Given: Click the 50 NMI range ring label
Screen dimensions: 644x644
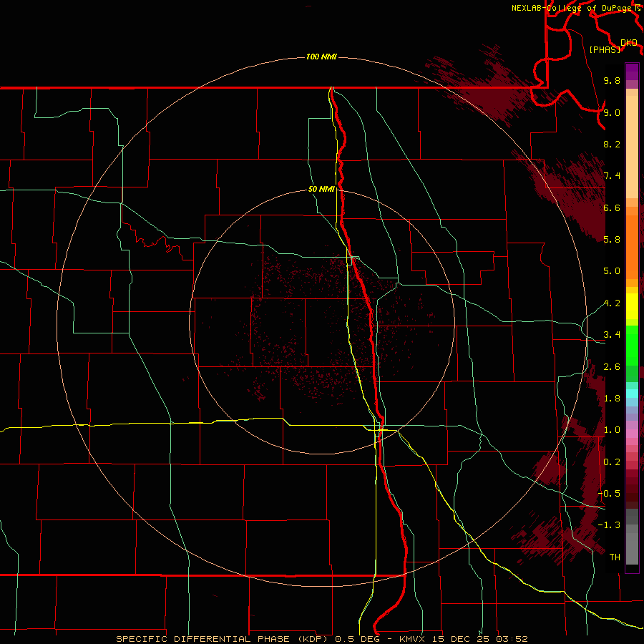Looking at the screenshot, I should click(321, 189).
